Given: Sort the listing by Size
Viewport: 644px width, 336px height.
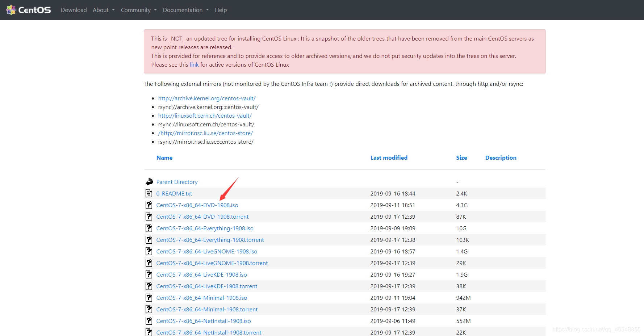Looking at the screenshot, I should click(461, 158).
